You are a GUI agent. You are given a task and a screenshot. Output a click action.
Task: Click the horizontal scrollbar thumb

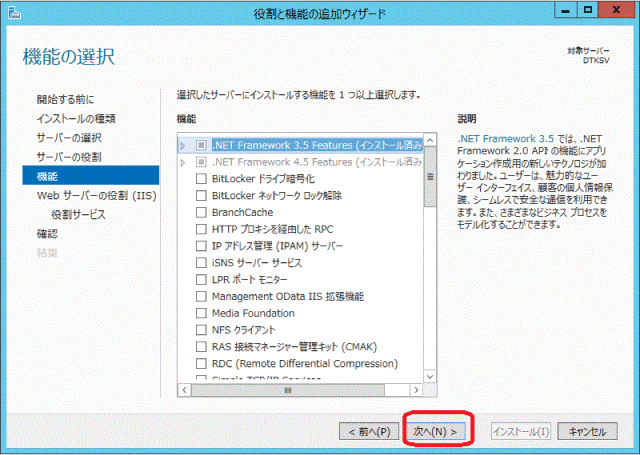(x=288, y=390)
